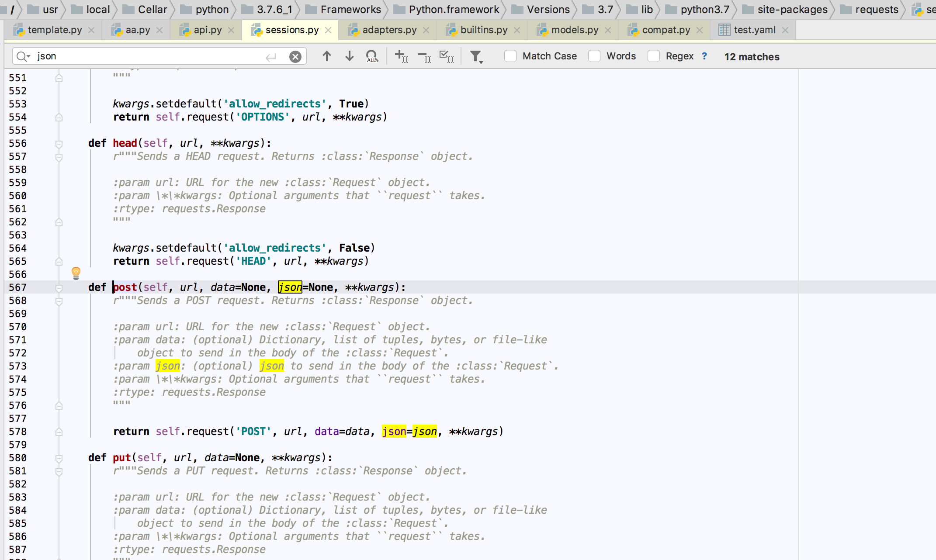Close the sessions.py tab

(328, 30)
